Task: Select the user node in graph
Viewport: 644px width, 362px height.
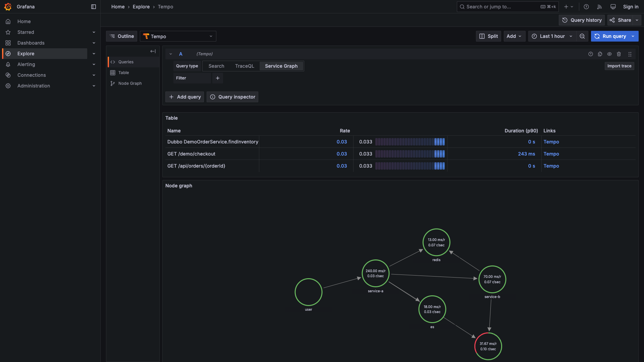Action: coord(309,292)
